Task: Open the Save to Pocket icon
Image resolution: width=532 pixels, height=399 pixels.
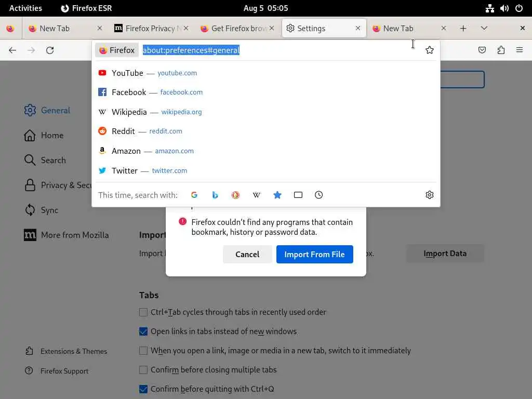Action: [x=482, y=50]
